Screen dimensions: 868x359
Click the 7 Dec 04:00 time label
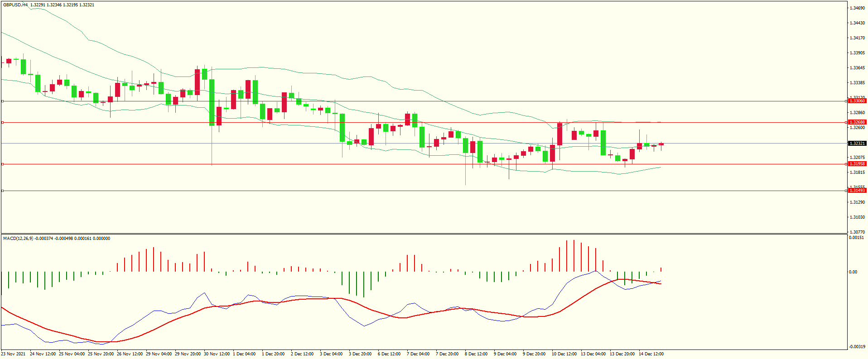pos(418,354)
